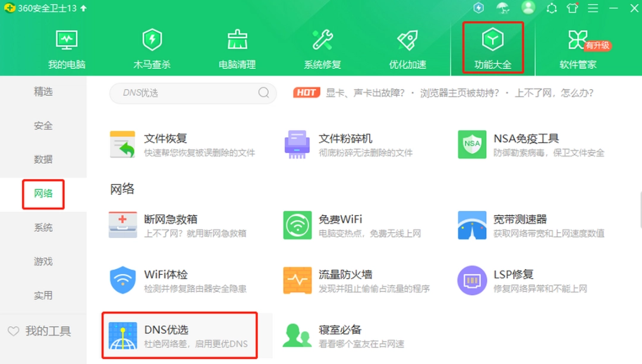
Task: Click the 网络 section heading
Action: [x=122, y=189]
